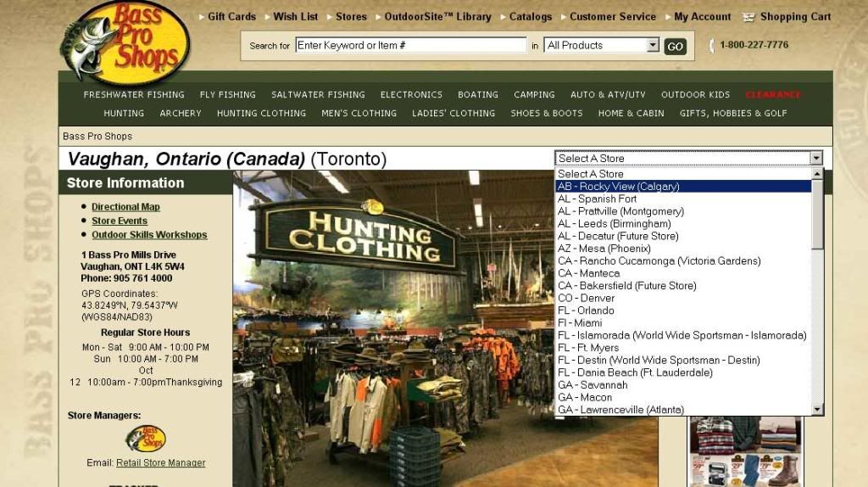868x487 pixels.
Task: Open Freshwater Fishing menu
Action: (x=134, y=95)
